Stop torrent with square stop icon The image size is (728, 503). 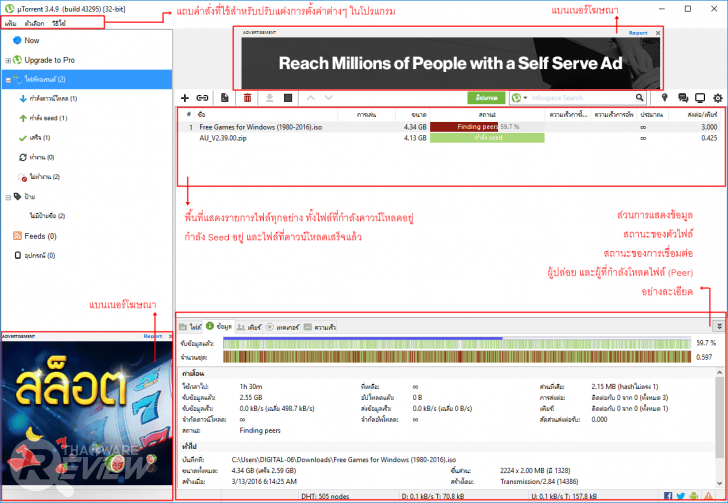pyautogui.click(x=288, y=98)
